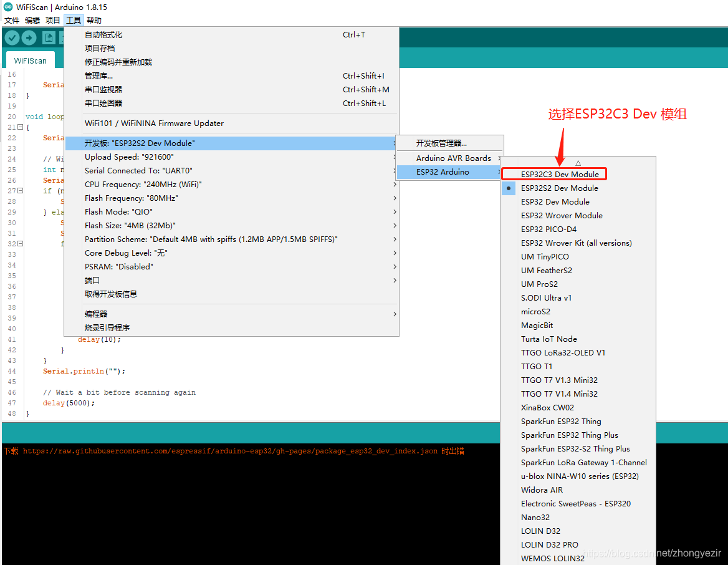Open the 项目 menu
Screen dimensions: 728x565
[52, 20]
